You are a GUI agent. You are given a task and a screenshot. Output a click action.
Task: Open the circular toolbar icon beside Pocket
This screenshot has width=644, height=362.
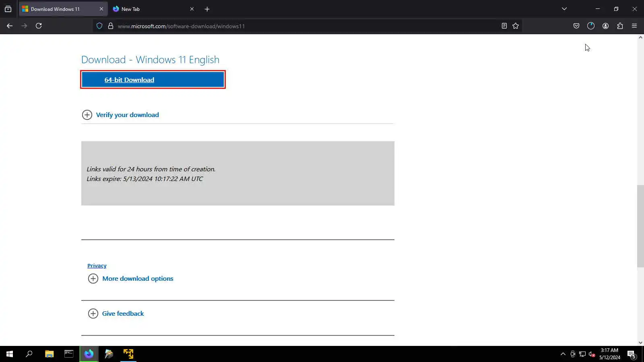point(591,26)
